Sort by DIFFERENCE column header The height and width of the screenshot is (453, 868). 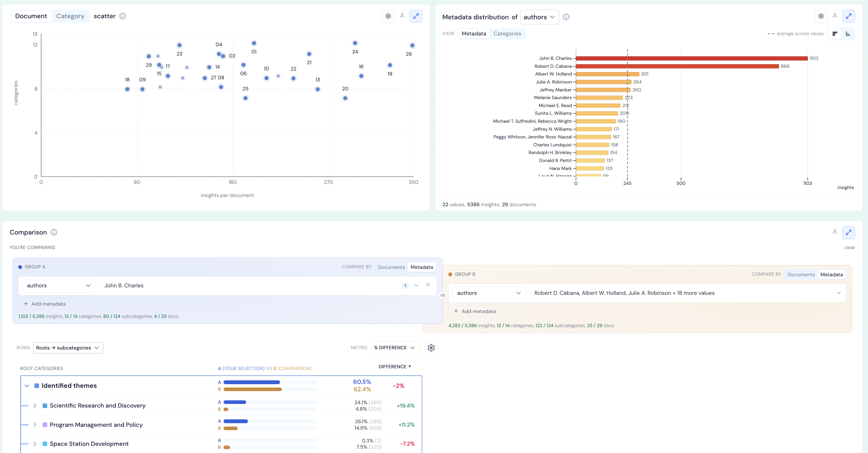[x=394, y=367]
